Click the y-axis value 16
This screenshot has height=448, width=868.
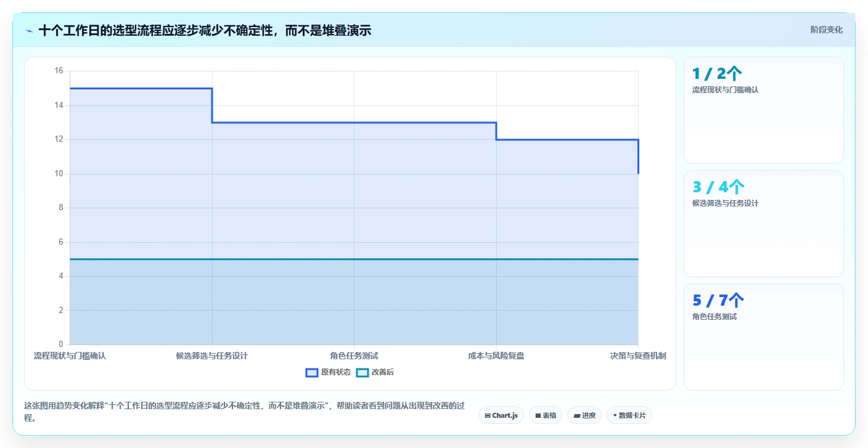59,71
